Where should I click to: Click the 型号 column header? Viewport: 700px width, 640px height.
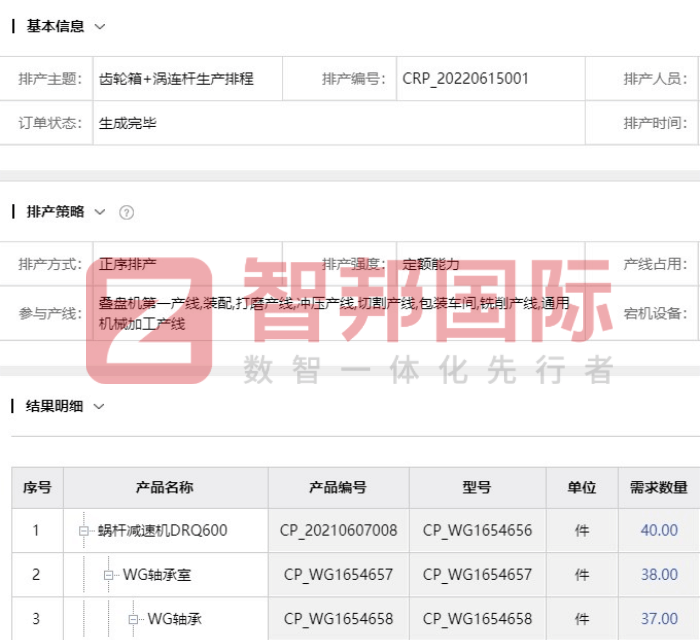(x=477, y=488)
